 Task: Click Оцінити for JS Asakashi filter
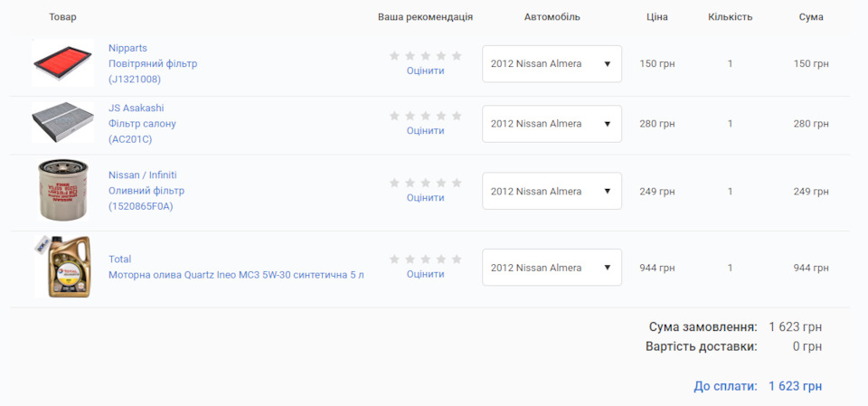click(425, 131)
